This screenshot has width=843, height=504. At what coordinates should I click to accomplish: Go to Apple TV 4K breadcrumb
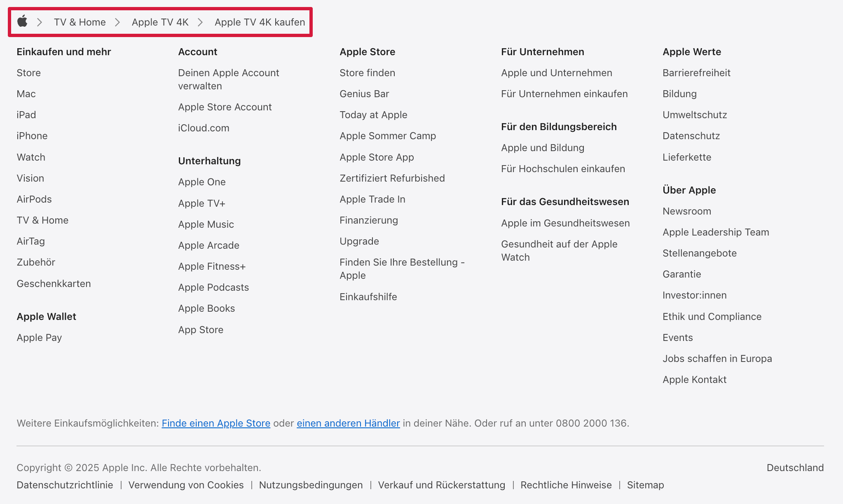tap(160, 22)
